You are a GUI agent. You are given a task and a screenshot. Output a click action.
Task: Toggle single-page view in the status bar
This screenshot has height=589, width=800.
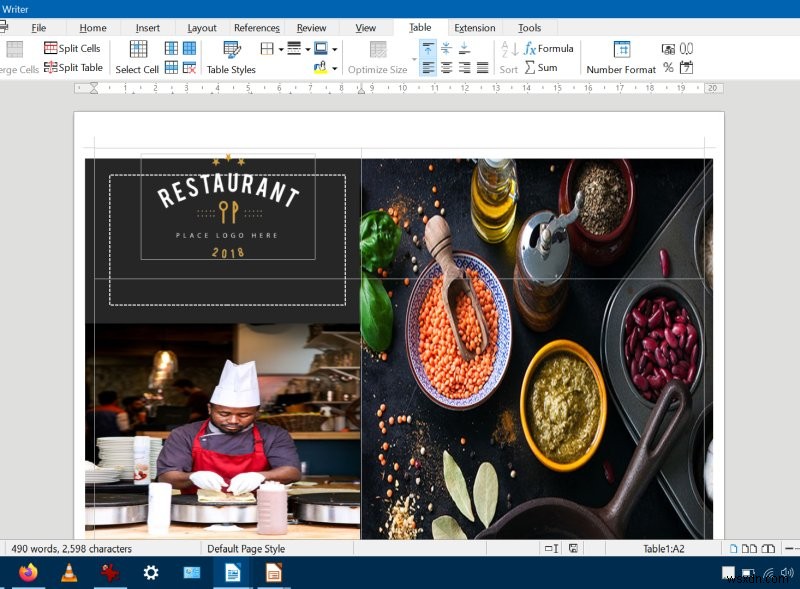coord(733,548)
